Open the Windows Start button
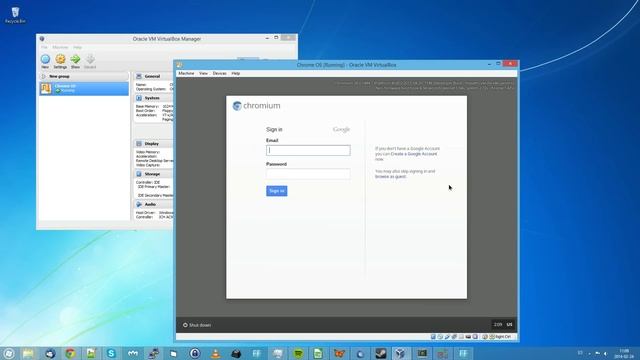This screenshot has width=640, height=360. click(9, 353)
